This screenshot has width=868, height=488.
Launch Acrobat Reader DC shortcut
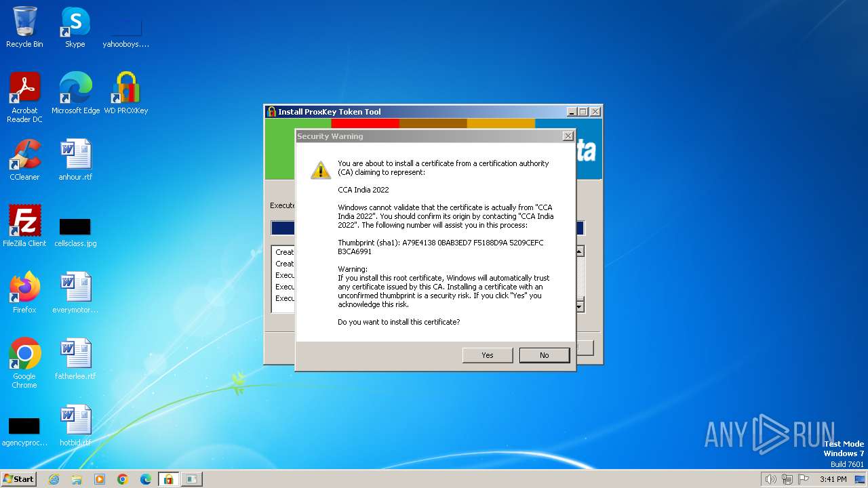point(24,98)
